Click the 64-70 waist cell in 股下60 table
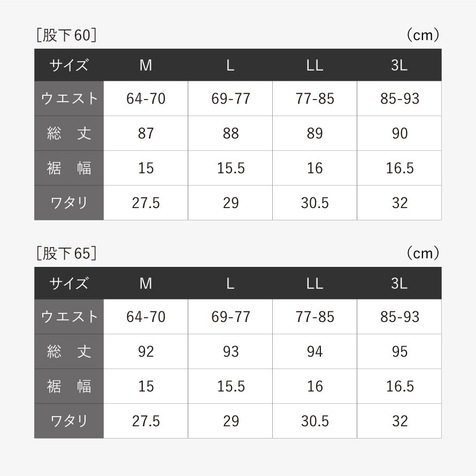The image size is (476, 476). pyautogui.click(x=145, y=98)
